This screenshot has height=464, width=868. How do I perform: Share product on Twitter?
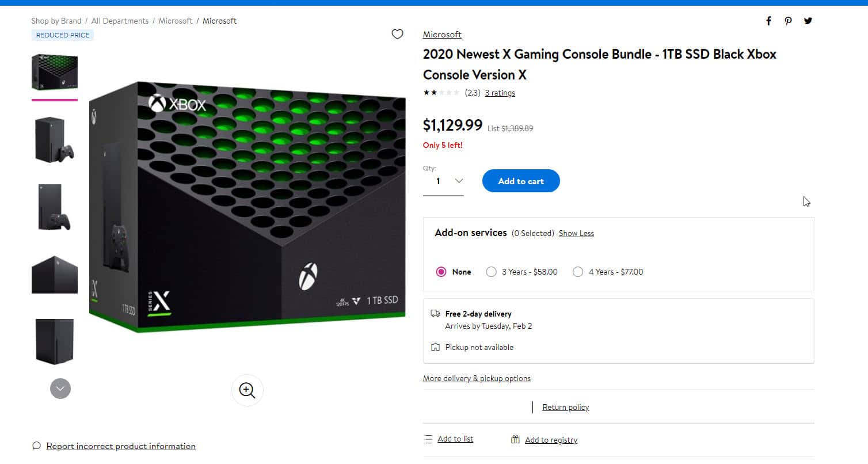(x=808, y=21)
